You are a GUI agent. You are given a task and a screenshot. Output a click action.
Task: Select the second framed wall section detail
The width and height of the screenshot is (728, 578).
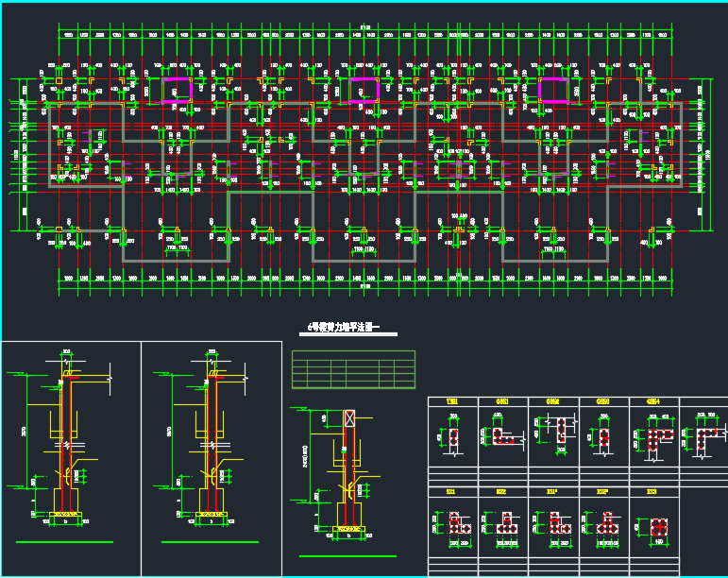(x=212, y=460)
